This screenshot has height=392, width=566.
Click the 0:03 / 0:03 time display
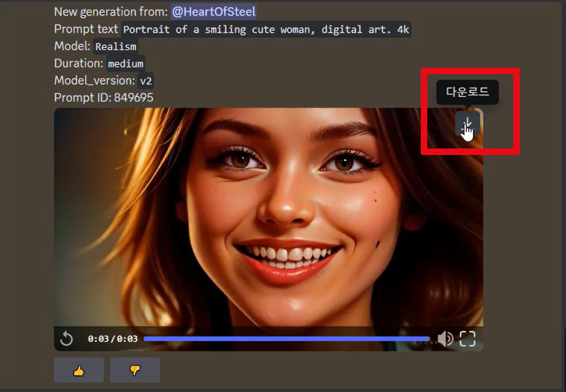click(113, 339)
